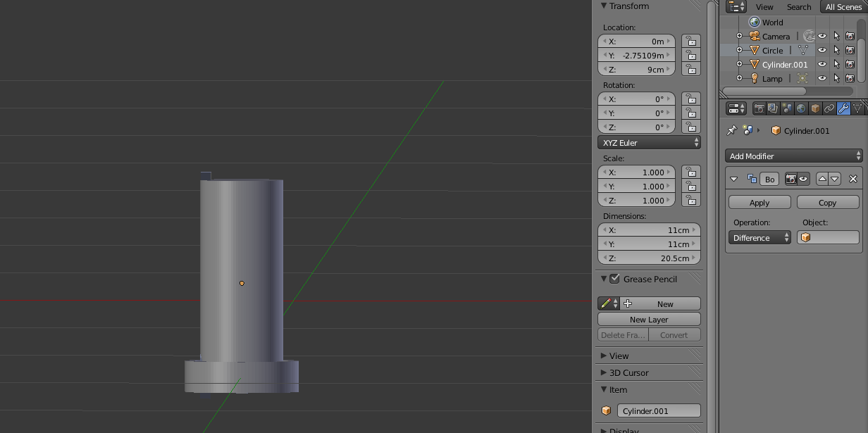Open the Render Layers properties tab icon

click(773, 108)
